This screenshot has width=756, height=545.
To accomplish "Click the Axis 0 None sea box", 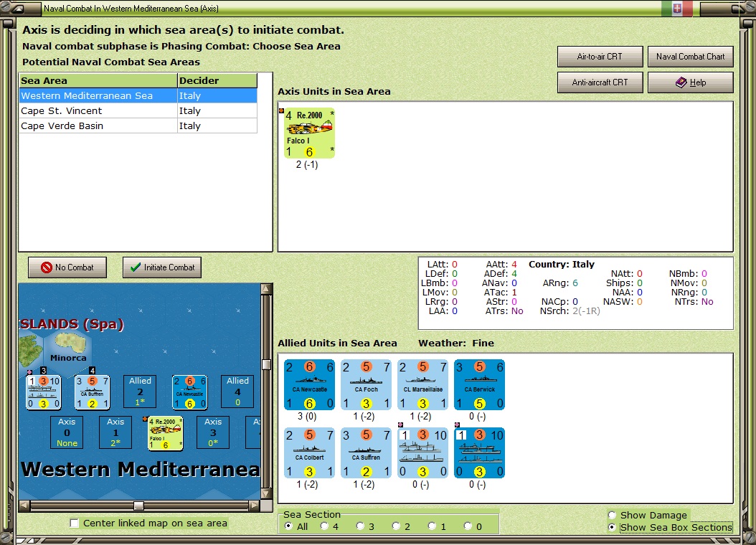I will click(x=67, y=432).
